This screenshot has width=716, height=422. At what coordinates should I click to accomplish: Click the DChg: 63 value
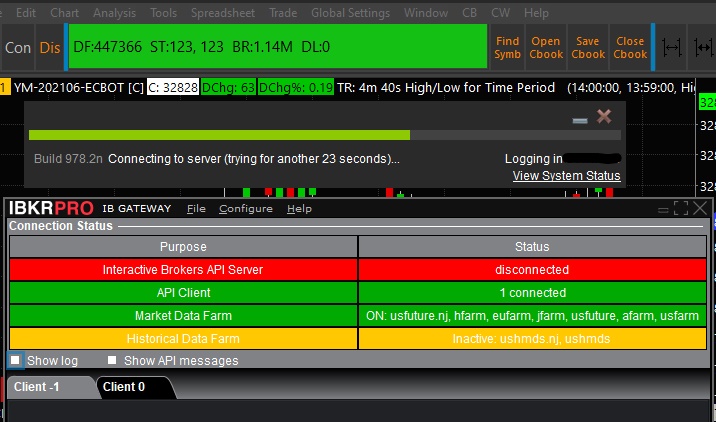228,87
